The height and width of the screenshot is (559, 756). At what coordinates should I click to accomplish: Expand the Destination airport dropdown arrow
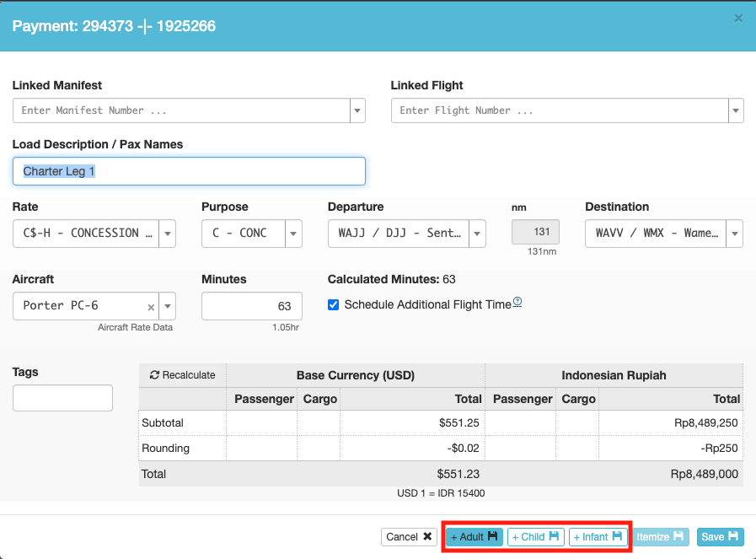735,234
